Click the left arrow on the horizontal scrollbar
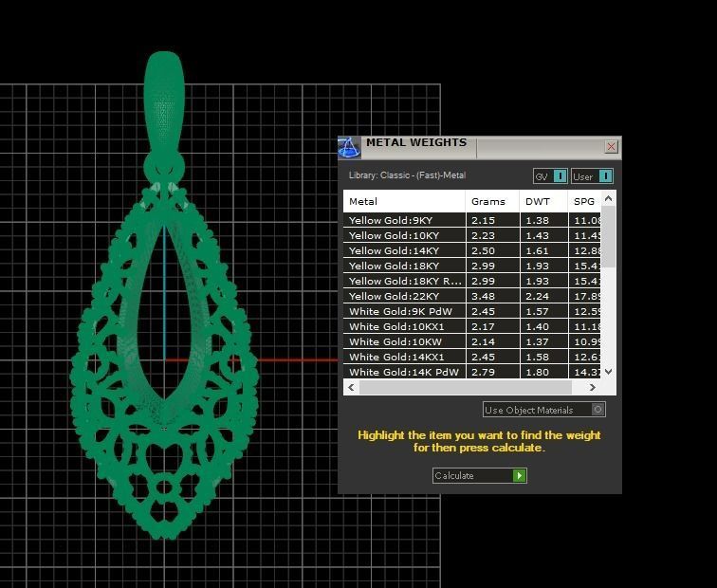The width and height of the screenshot is (717, 588). [x=351, y=387]
